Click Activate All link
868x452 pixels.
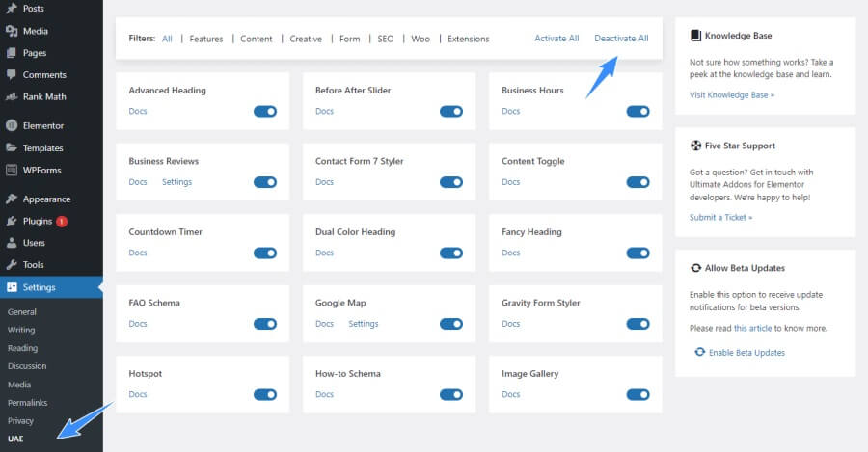click(x=556, y=39)
